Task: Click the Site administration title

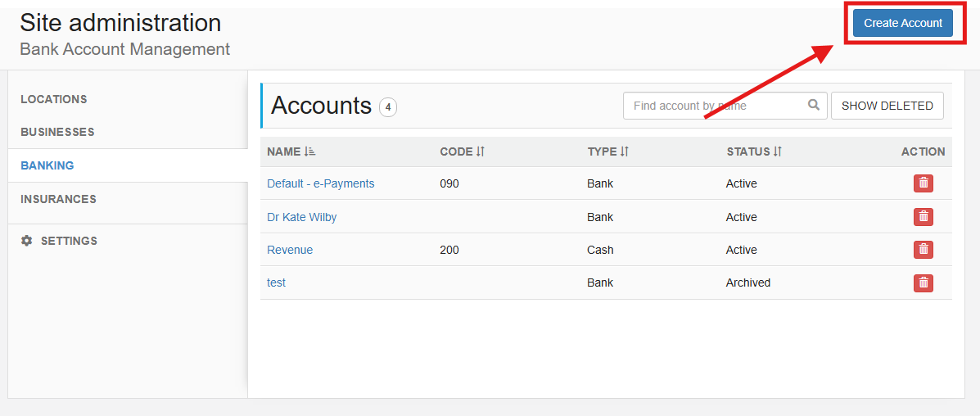Action: 120,23
